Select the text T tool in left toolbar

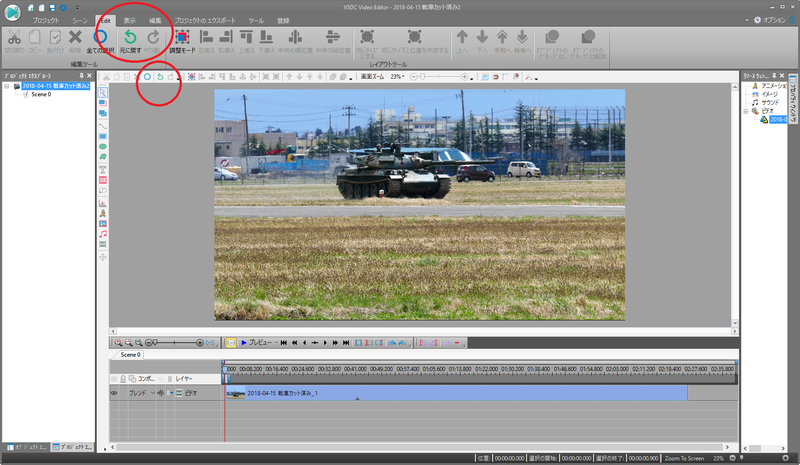[103, 169]
